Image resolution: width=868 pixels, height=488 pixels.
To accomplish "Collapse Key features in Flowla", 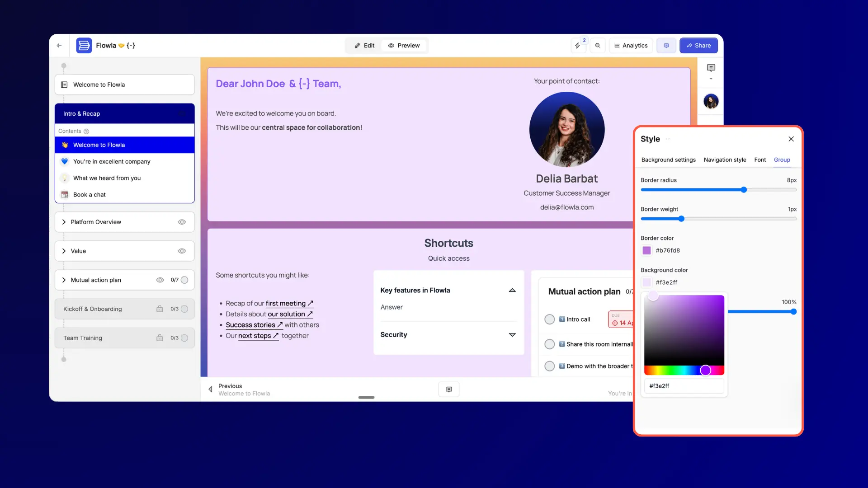I will coord(512,290).
